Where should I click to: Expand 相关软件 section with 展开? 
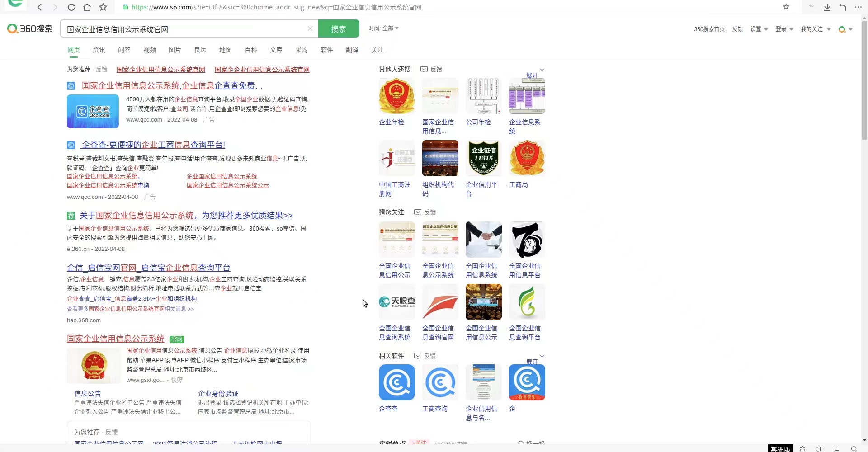point(535,359)
